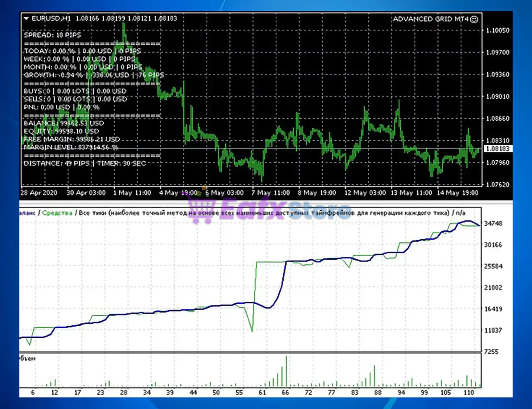Click the Объем volume panel label

click(27, 359)
